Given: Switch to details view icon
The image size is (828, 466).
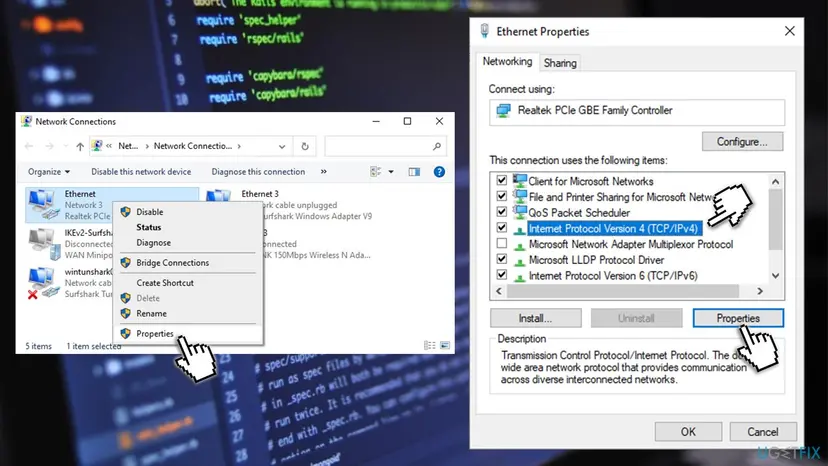Looking at the screenshot, I should tap(430, 346).
